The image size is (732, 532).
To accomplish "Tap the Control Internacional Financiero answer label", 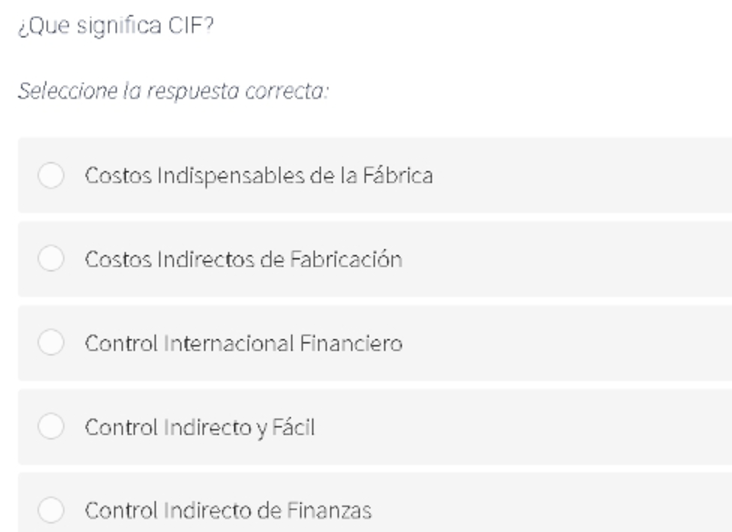I will [244, 343].
